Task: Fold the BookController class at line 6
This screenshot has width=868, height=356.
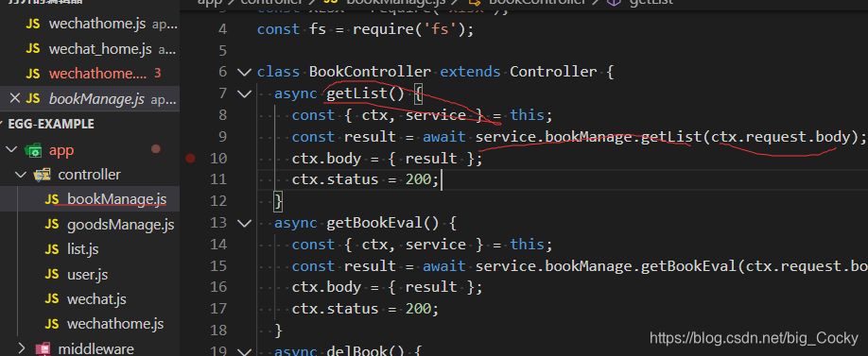Action: pos(244,72)
